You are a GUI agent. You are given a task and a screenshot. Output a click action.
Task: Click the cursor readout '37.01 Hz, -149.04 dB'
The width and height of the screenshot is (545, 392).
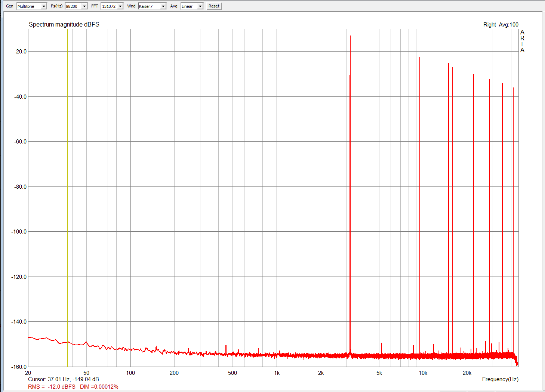click(73, 379)
